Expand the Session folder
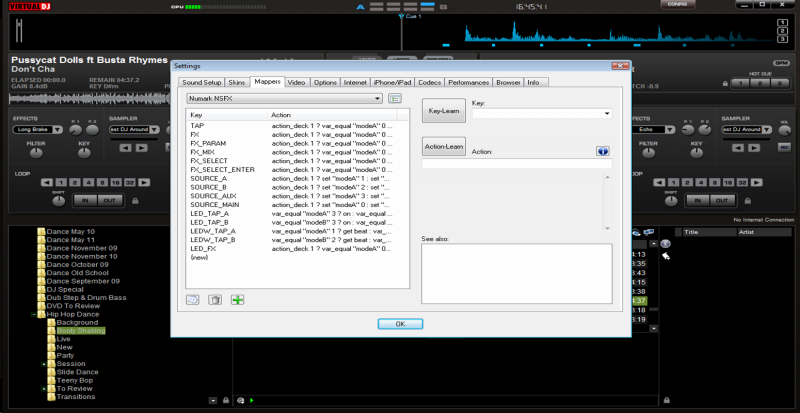 pyautogui.click(x=44, y=364)
